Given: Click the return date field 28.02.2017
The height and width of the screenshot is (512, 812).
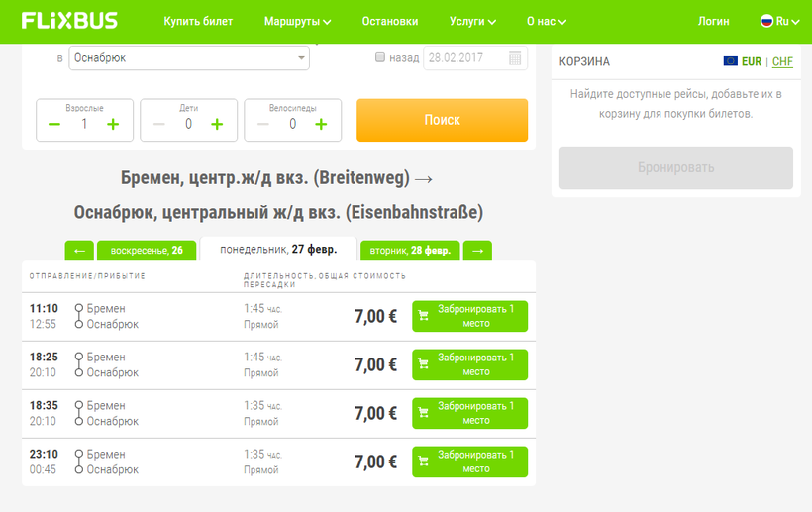Looking at the screenshot, I should (x=463, y=58).
